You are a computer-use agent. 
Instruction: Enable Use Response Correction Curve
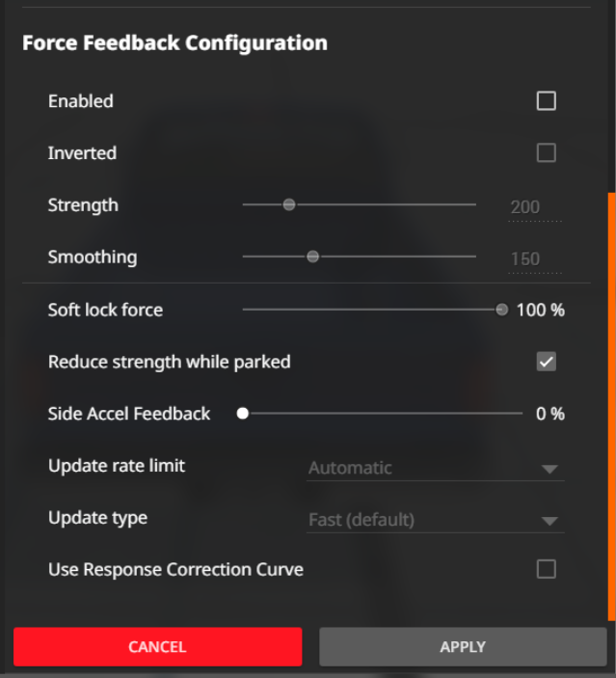[547, 569]
